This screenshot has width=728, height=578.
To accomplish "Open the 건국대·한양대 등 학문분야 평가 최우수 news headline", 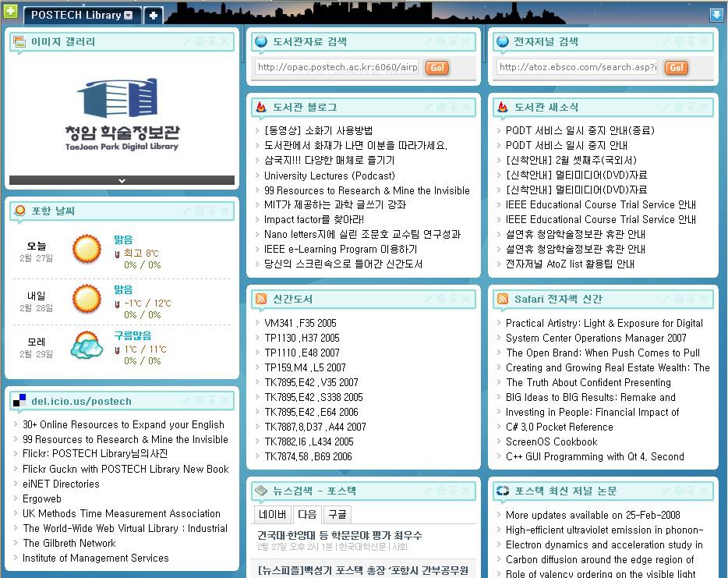I will coord(340,535).
